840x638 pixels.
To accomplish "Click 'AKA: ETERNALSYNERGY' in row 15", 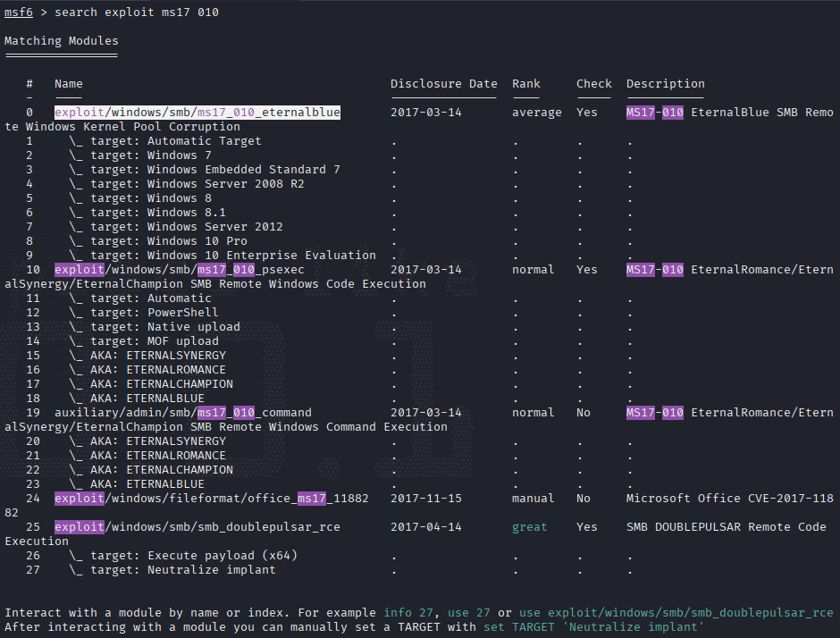I will coord(158,355).
